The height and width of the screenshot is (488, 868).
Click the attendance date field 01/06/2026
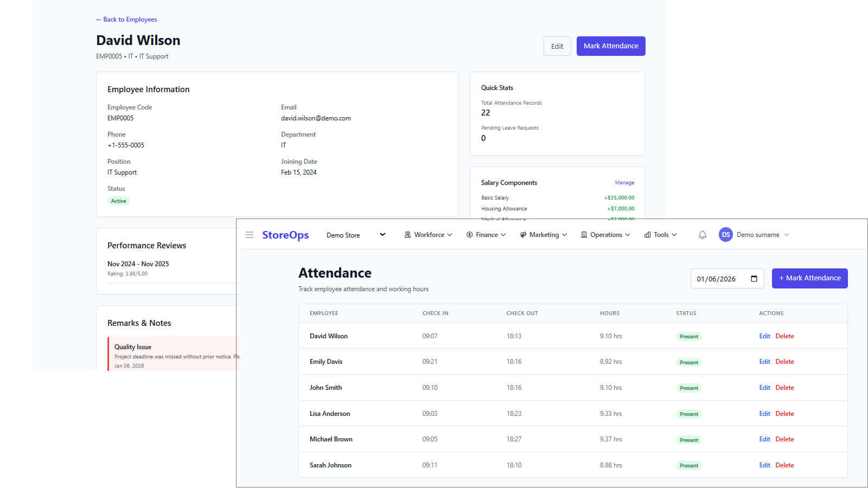[727, 279]
